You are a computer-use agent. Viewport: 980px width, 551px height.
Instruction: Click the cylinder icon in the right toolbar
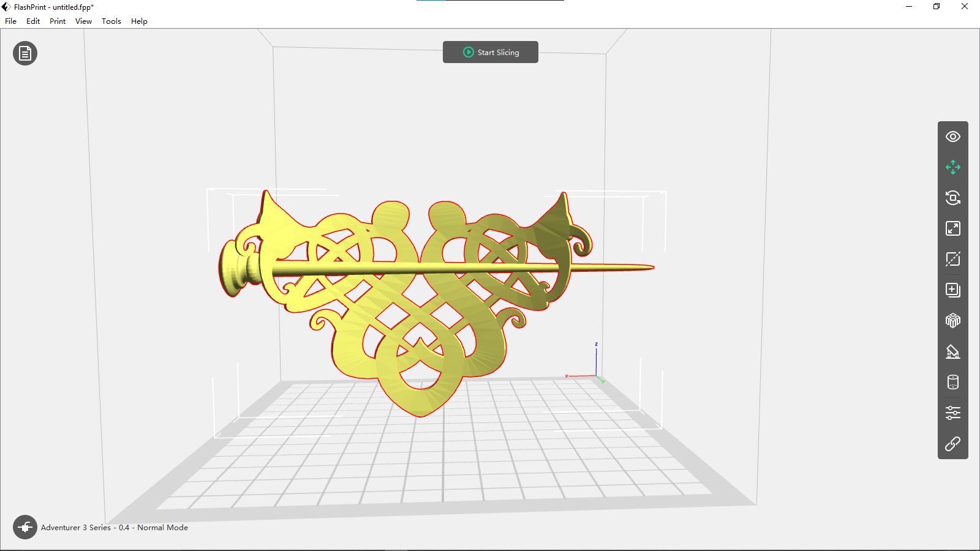pyautogui.click(x=953, y=381)
